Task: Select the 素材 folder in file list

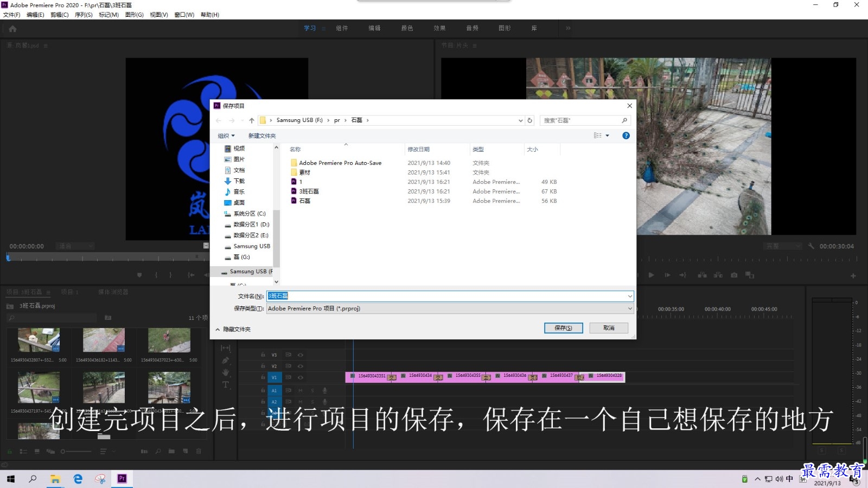Action: click(x=301, y=172)
